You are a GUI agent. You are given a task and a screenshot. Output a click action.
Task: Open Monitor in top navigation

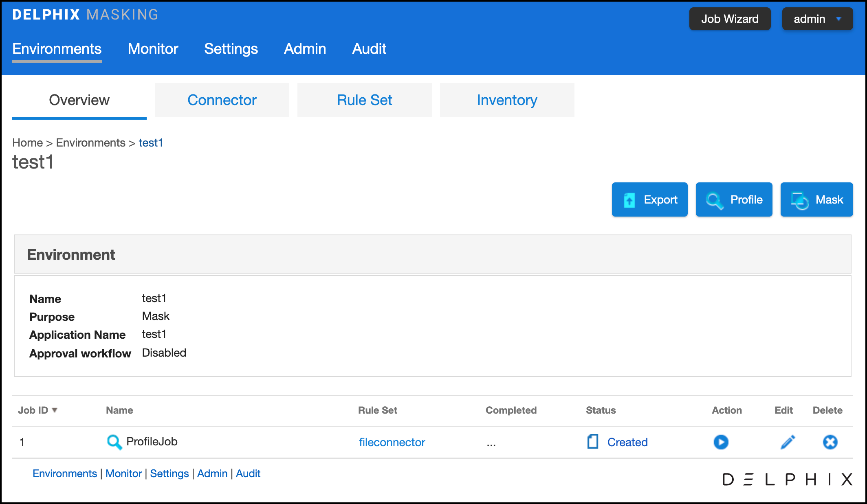tap(153, 49)
